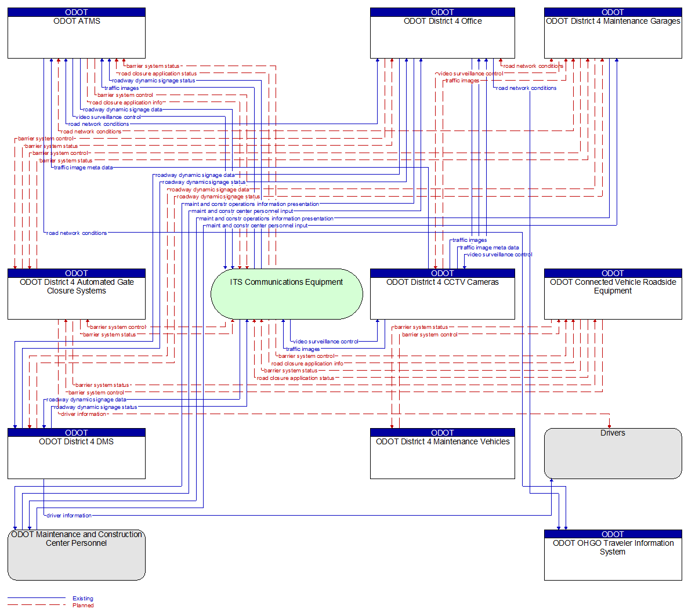The height and width of the screenshot is (616, 688).
Task: Click the Existing legend label
Action: click(83, 598)
